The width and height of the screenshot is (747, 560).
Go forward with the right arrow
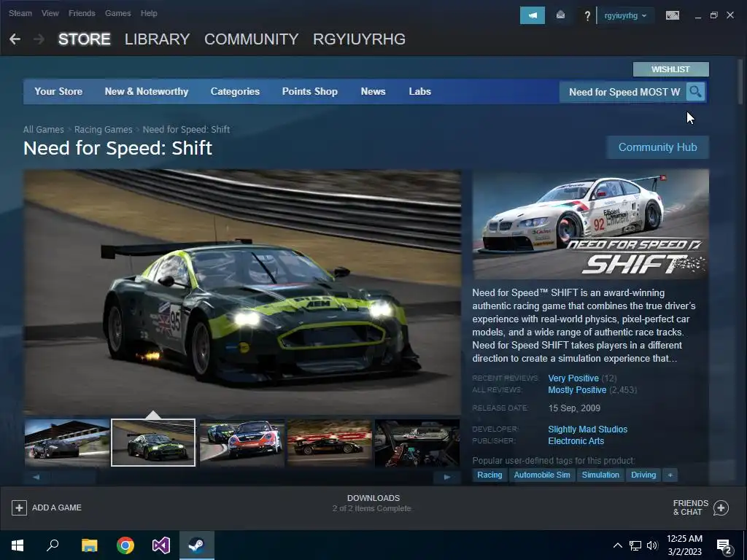coord(39,39)
